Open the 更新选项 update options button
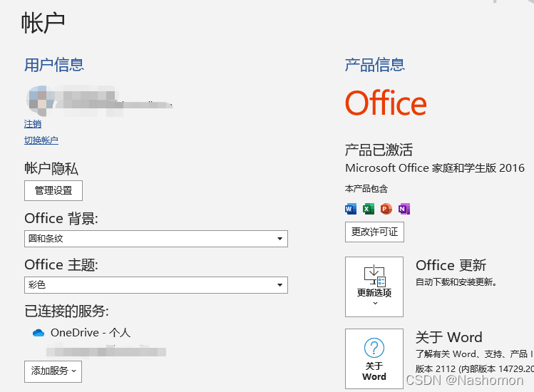The image size is (534, 392). (374, 287)
